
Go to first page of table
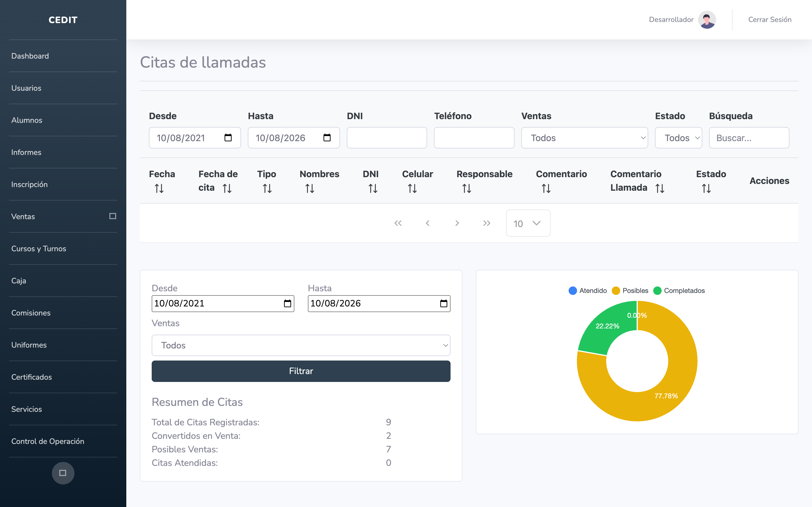[398, 223]
